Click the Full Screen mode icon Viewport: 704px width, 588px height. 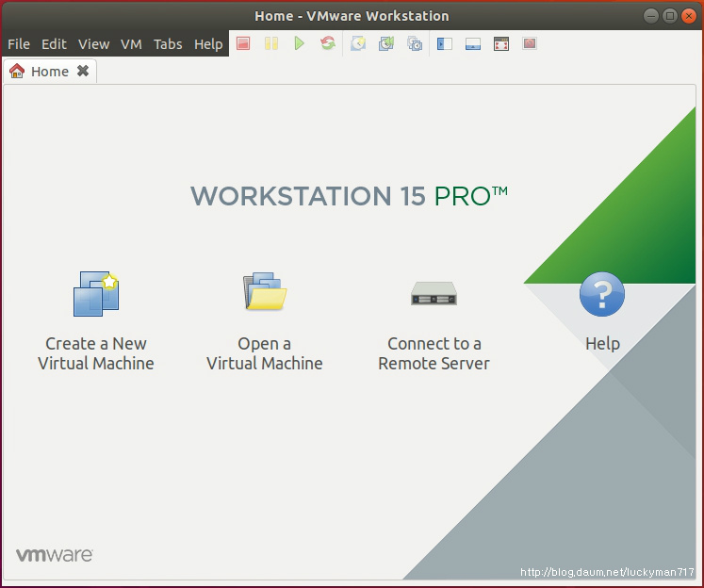point(501,43)
